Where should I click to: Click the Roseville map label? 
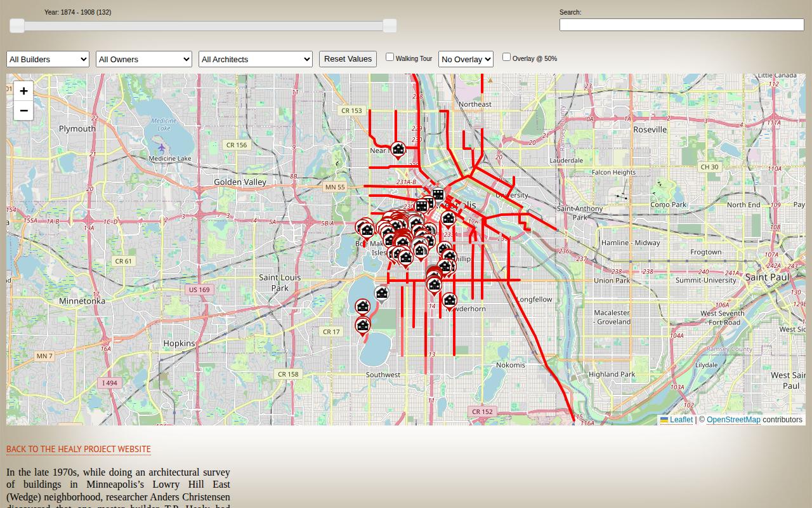[x=650, y=130]
